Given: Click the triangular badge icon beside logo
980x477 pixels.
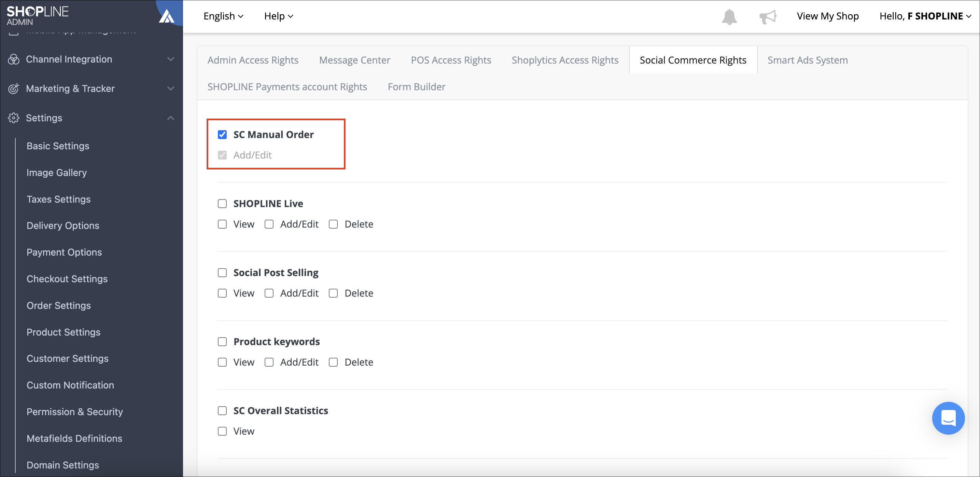Looking at the screenshot, I should pos(167,16).
